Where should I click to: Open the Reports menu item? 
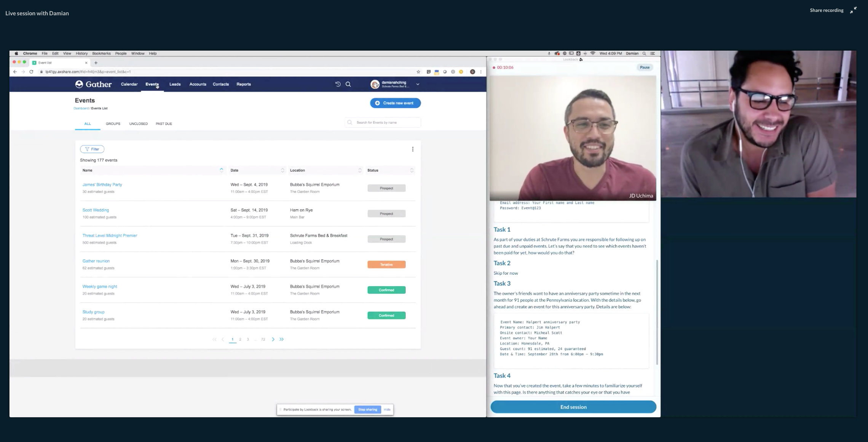pos(244,84)
